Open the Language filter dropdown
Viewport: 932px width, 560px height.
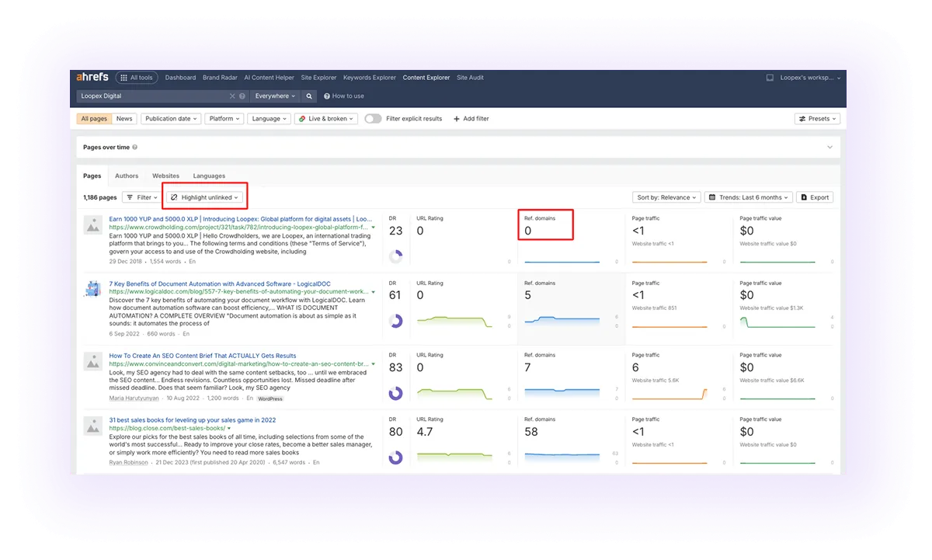[x=270, y=119]
